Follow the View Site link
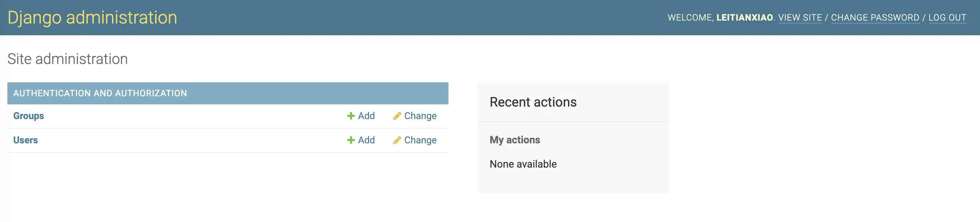The height and width of the screenshot is (222, 980). 800,18
